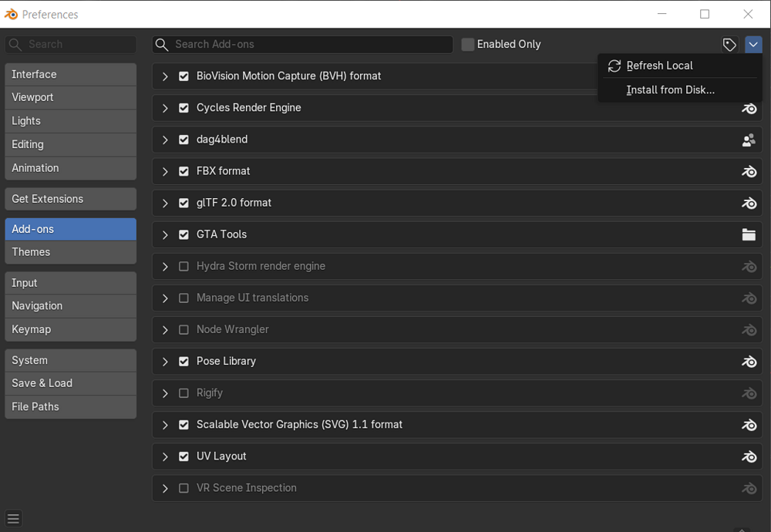Uncheck the Cycles Render Engine add-on

[x=183, y=108]
